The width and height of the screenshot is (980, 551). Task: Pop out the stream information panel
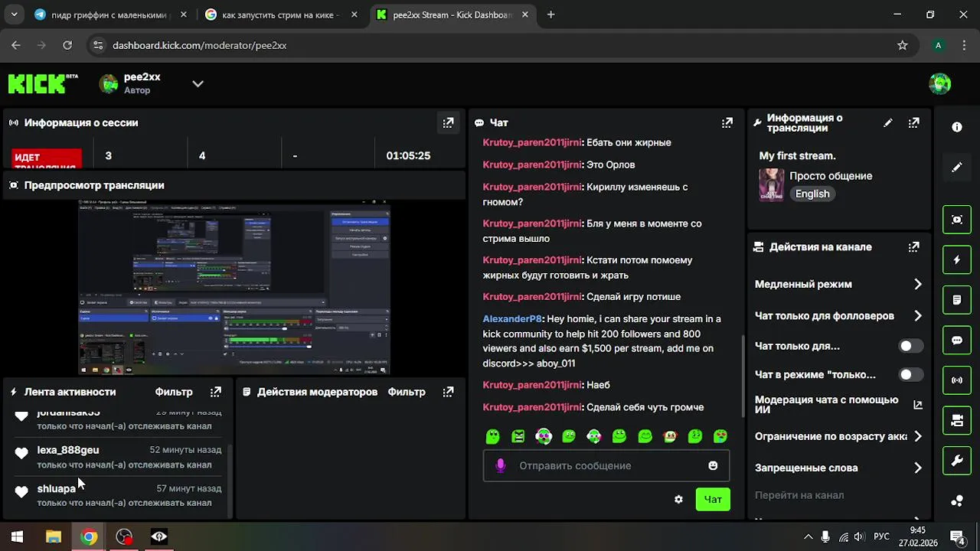click(913, 122)
